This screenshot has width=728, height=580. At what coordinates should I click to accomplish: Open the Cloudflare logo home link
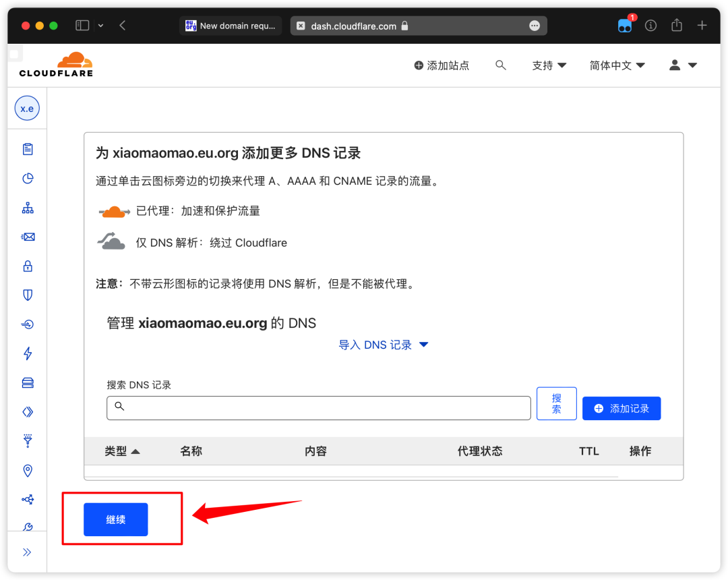click(x=56, y=65)
